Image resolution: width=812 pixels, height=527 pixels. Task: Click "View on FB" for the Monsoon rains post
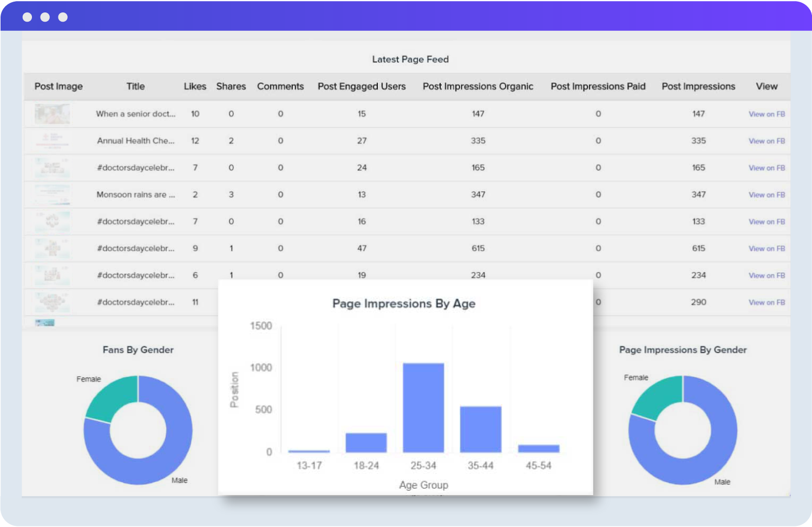767,194
